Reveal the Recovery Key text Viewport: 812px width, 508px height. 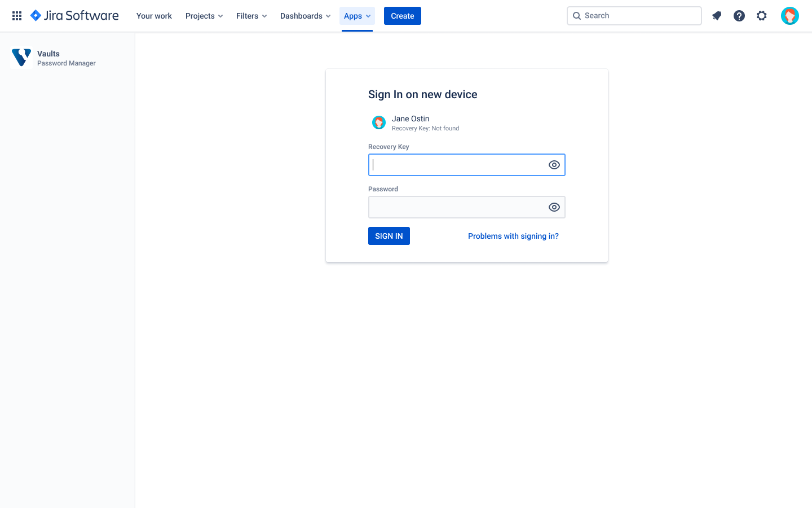tap(554, 164)
